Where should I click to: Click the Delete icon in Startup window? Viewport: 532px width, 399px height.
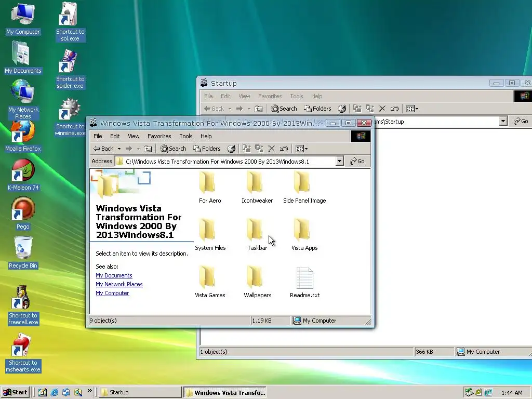382,109
